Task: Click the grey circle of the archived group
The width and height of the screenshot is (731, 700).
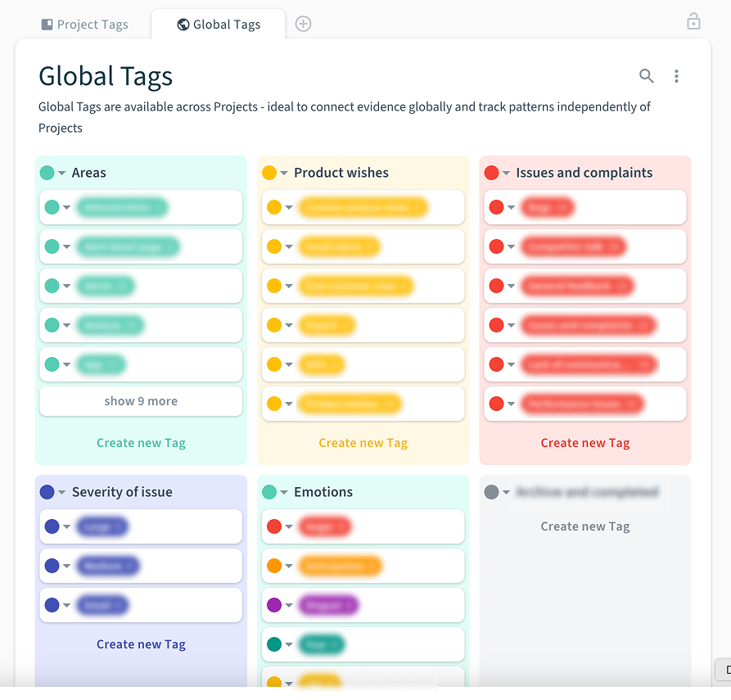Action: [491, 492]
